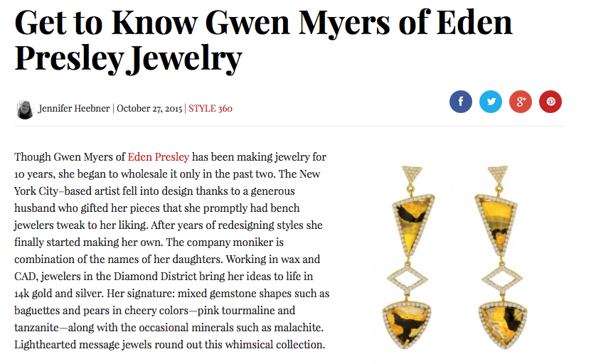Screen dimensions: 591x364
Task: Click the Gwen Myers article headline
Action: (x=263, y=41)
